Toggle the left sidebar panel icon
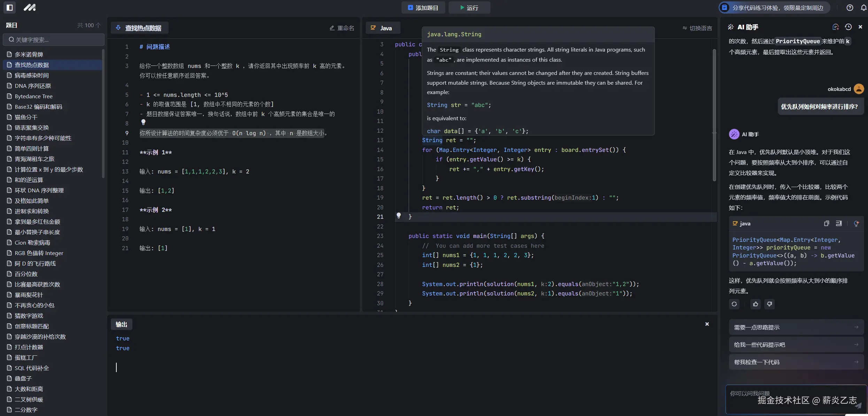868x416 pixels. coord(9,7)
